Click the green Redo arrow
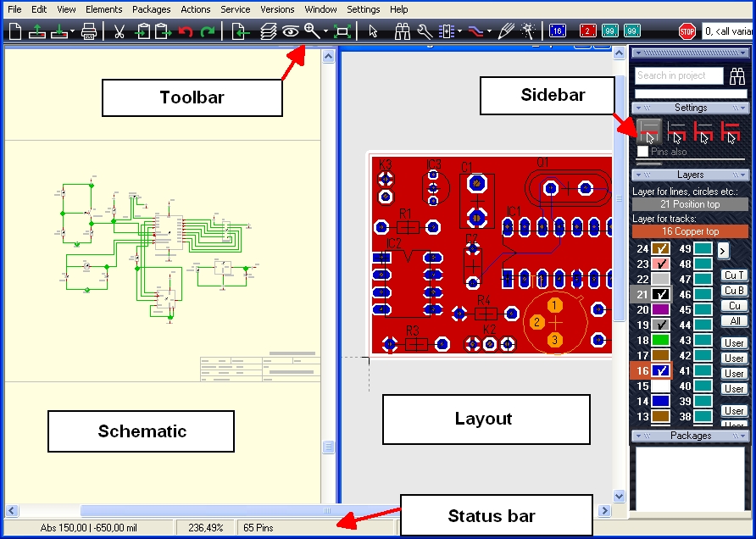 (207, 32)
